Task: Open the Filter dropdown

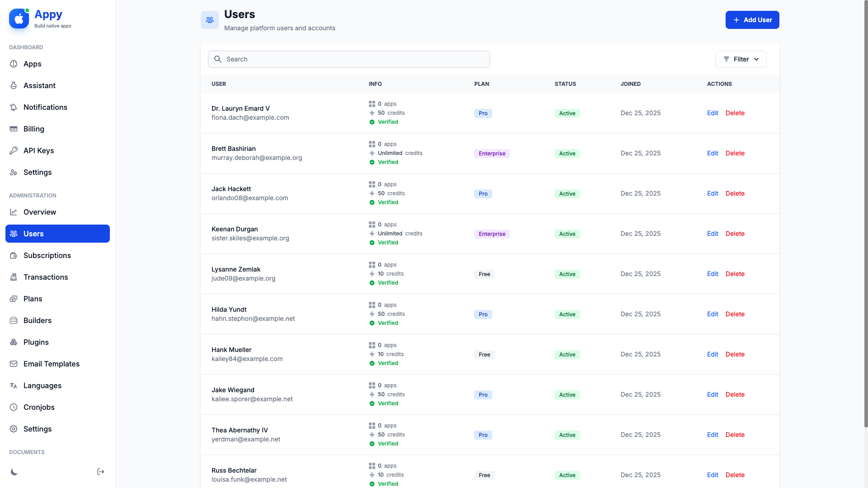Action: [x=741, y=59]
